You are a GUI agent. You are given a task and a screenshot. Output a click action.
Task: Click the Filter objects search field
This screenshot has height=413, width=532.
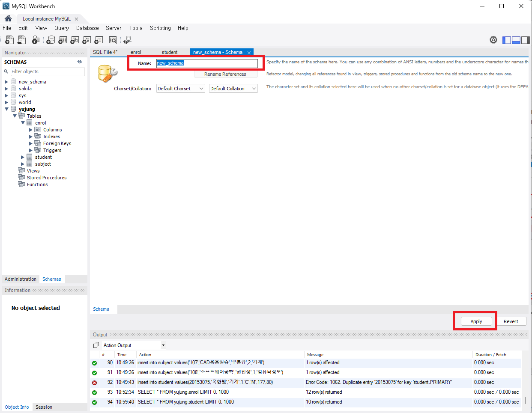[47, 71]
